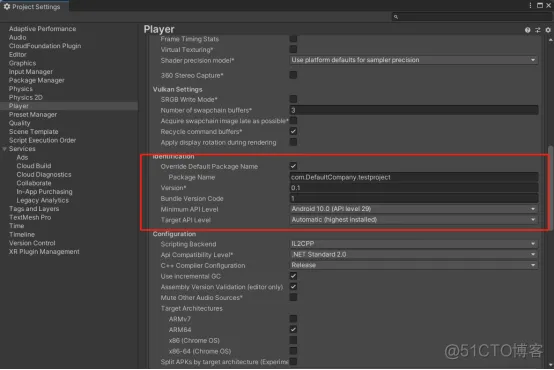Open Api Compatibility Level dropdown
The image size is (554, 370).
[x=414, y=254]
